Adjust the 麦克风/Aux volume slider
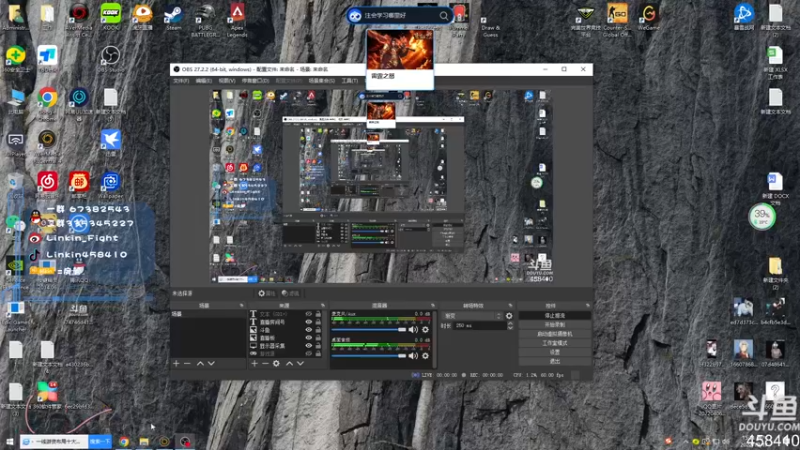 pyautogui.click(x=368, y=330)
